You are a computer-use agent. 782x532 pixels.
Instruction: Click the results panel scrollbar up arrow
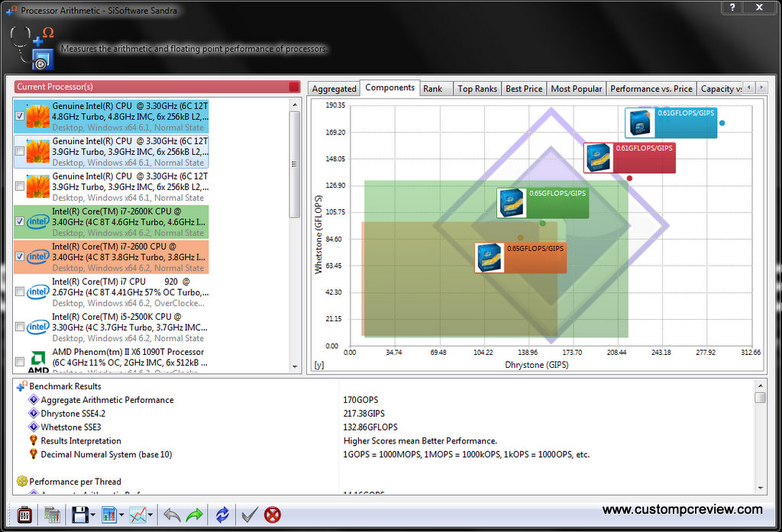[x=760, y=385]
